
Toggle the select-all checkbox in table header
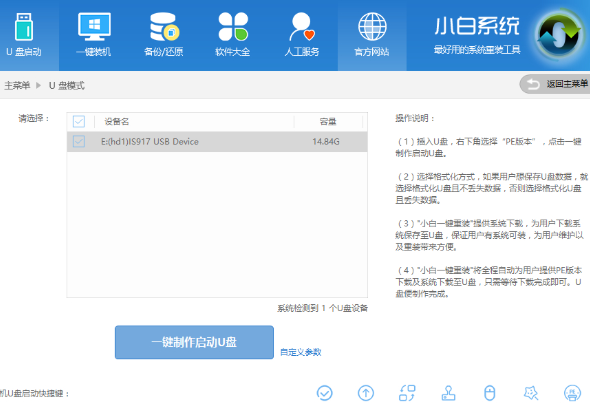coord(79,122)
